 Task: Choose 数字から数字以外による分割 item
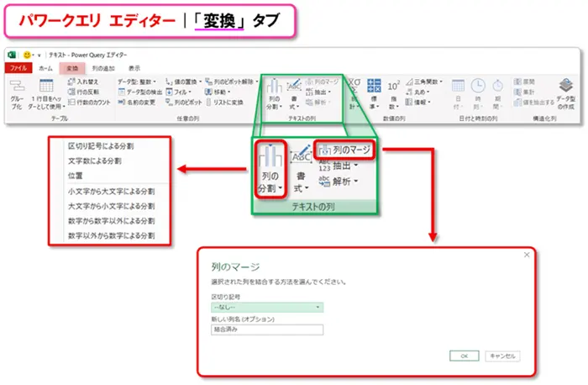point(111,221)
